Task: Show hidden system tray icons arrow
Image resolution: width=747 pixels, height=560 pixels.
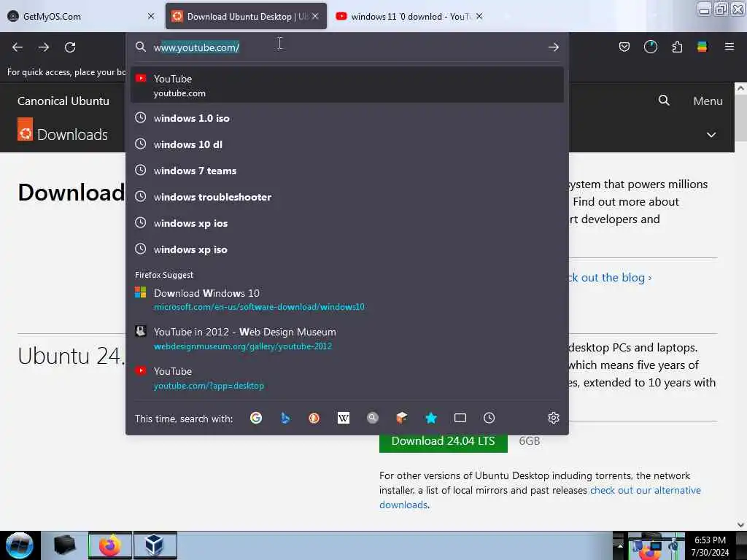Action: point(620,545)
